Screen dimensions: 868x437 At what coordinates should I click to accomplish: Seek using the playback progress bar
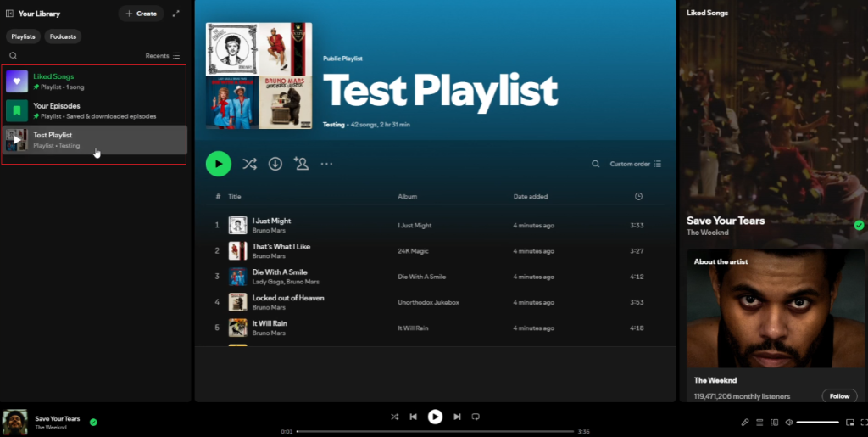(435, 431)
